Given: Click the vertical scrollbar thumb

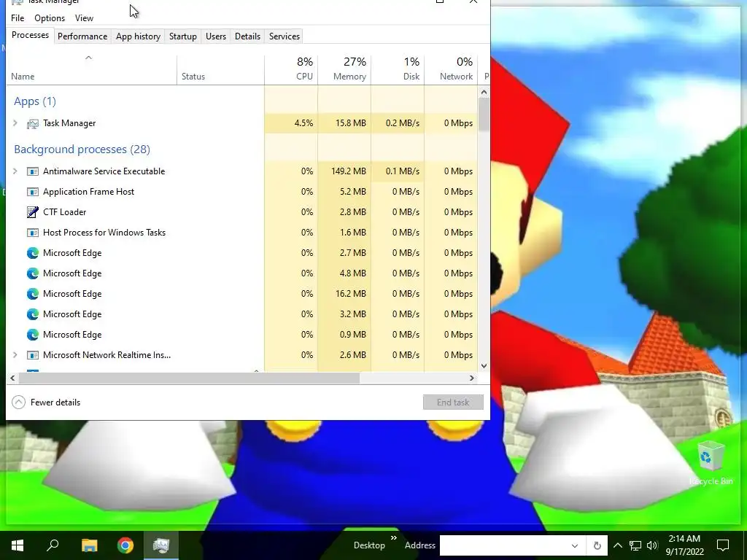Looking at the screenshot, I should [x=484, y=114].
